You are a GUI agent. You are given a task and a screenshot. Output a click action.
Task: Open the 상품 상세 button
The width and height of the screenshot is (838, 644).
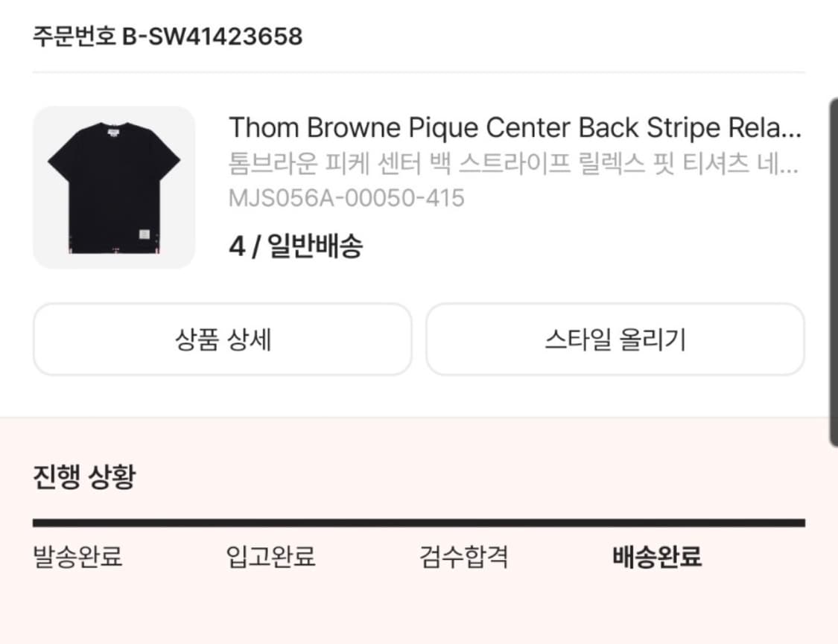click(222, 339)
